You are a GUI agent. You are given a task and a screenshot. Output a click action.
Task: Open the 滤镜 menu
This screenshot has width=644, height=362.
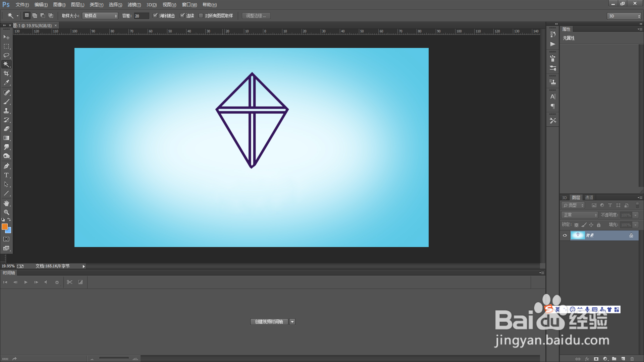[134, 5]
